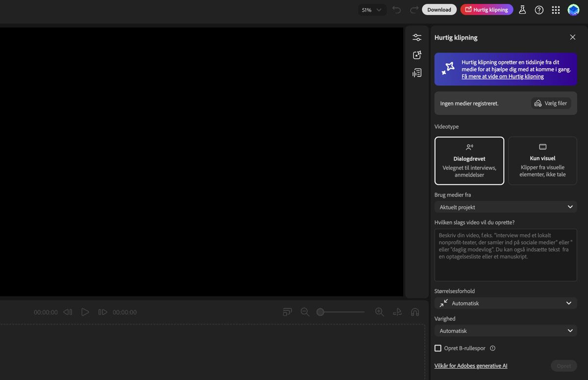Zoom out of the timeline
This screenshot has width=588, height=380.
[305, 312]
